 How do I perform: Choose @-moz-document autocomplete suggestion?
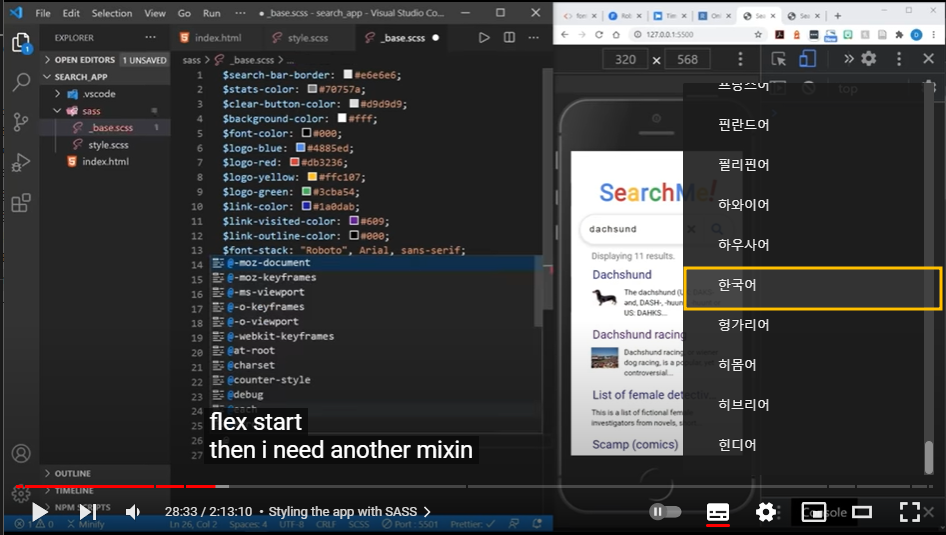point(372,262)
